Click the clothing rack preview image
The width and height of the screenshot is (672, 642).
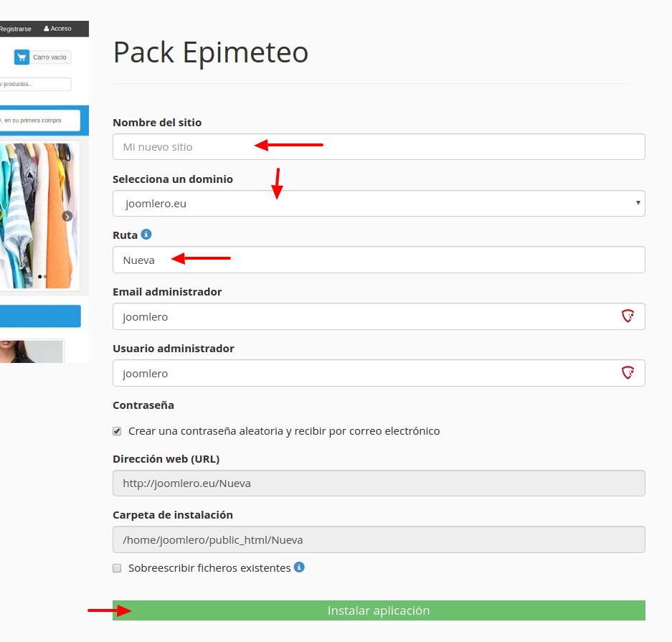click(39, 216)
